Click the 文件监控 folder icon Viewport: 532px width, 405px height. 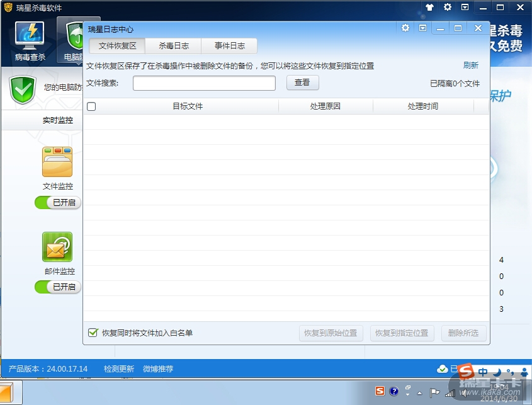[x=57, y=162]
